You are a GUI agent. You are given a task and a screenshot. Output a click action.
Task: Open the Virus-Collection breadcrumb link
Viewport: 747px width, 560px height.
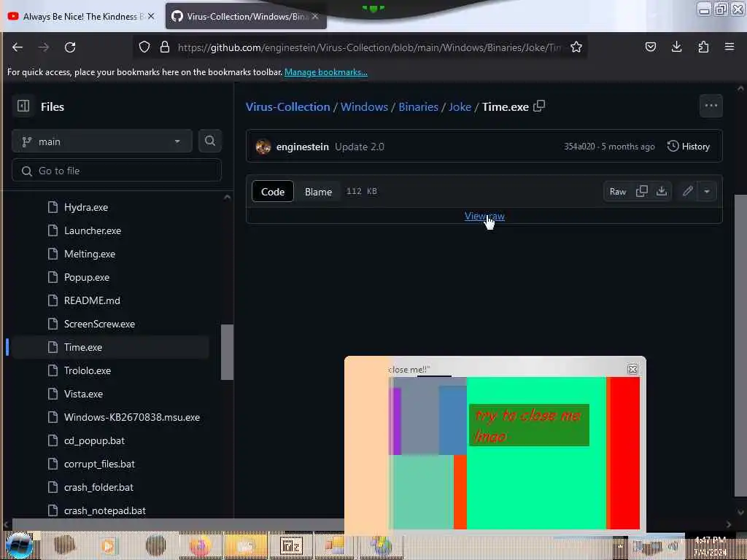pos(287,106)
